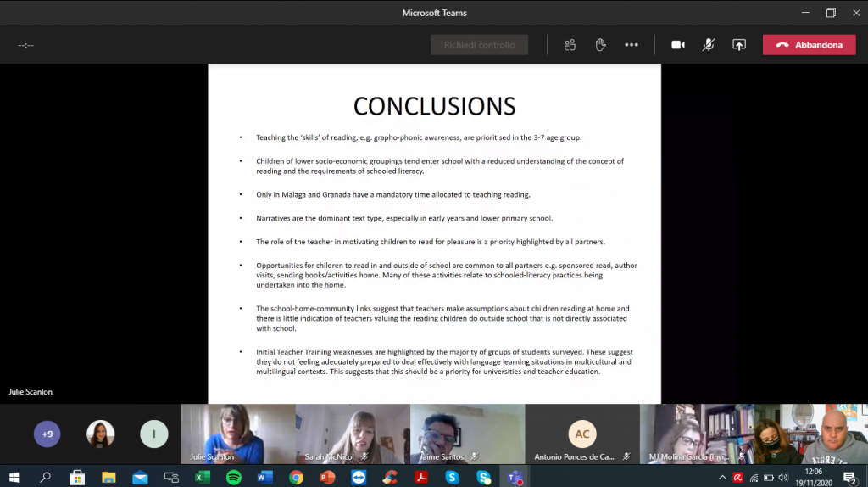Click the Abbandona leave button

pos(809,45)
